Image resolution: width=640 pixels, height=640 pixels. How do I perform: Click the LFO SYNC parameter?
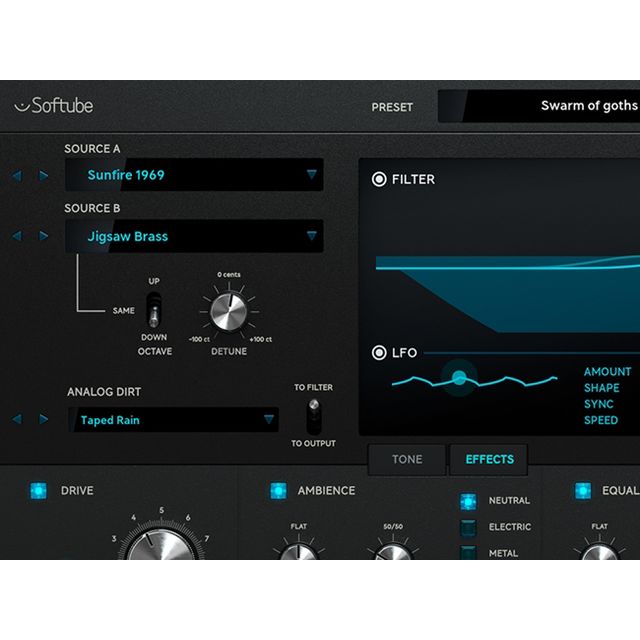click(x=598, y=404)
